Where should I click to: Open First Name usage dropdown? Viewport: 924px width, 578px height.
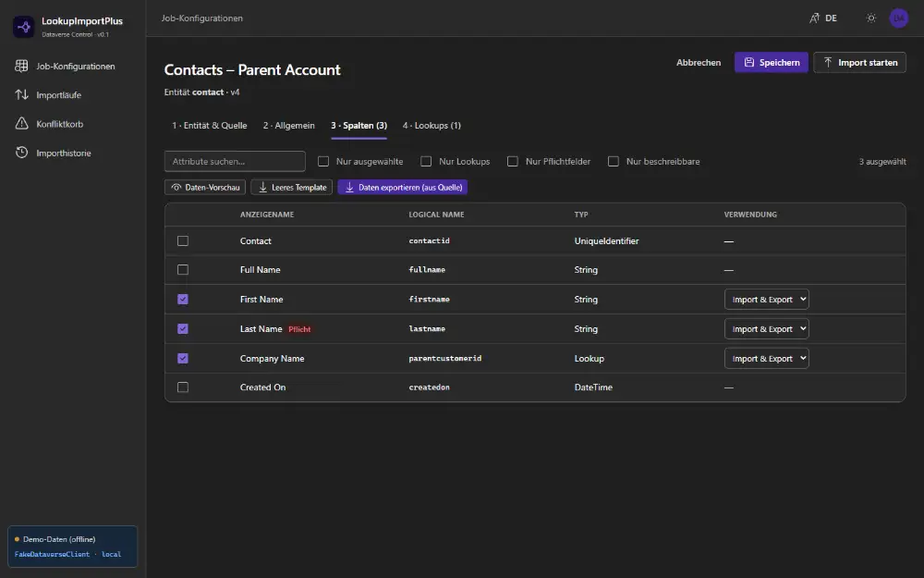766,299
